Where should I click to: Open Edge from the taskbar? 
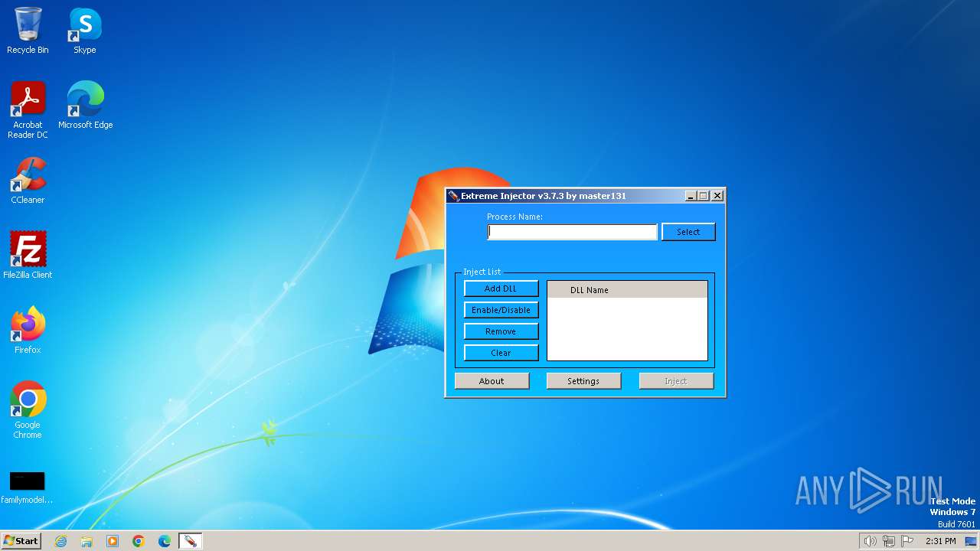click(165, 541)
